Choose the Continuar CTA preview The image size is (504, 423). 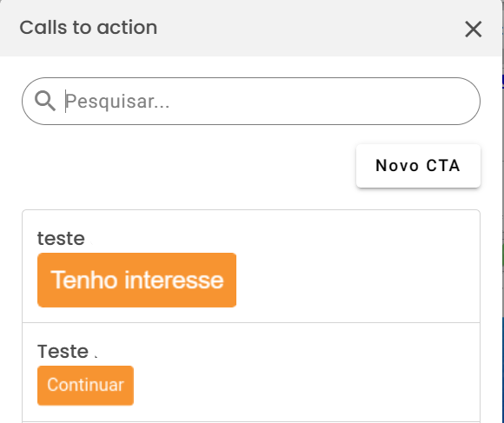click(85, 386)
